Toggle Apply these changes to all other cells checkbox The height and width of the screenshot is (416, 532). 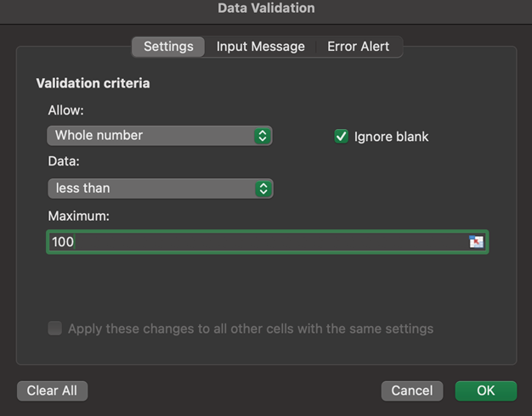point(55,329)
